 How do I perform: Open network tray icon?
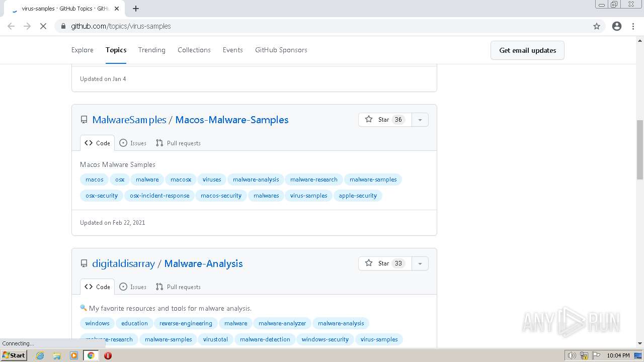click(x=584, y=355)
